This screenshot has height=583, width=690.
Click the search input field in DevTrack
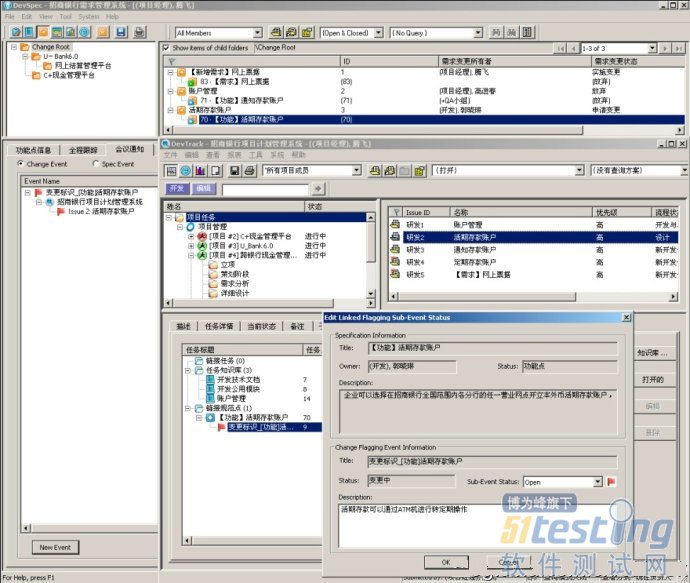pos(265,190)
